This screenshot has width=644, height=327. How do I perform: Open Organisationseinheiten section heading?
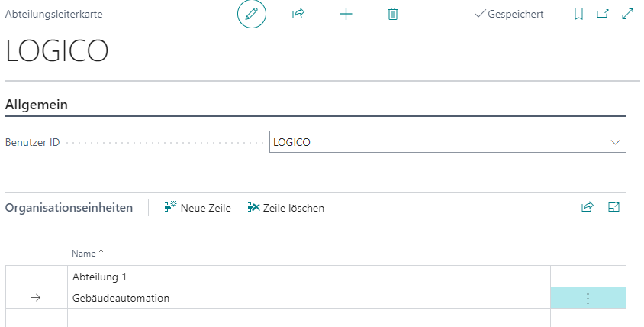click(x=69, y=208)
